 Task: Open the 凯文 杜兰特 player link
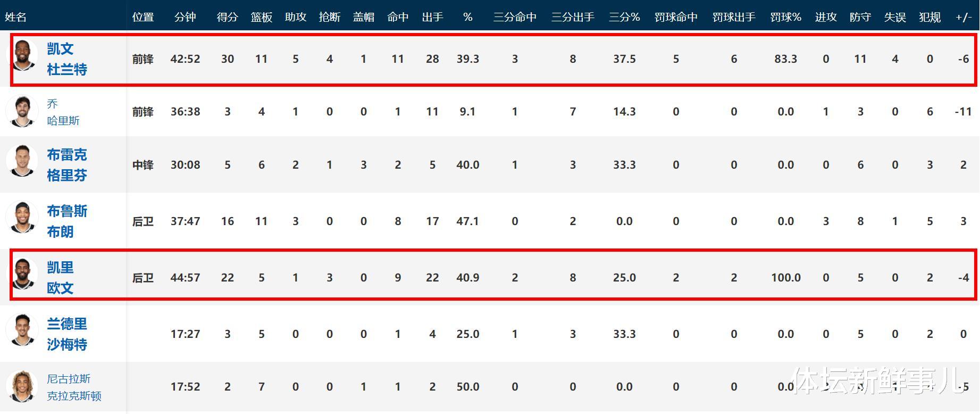66,59
